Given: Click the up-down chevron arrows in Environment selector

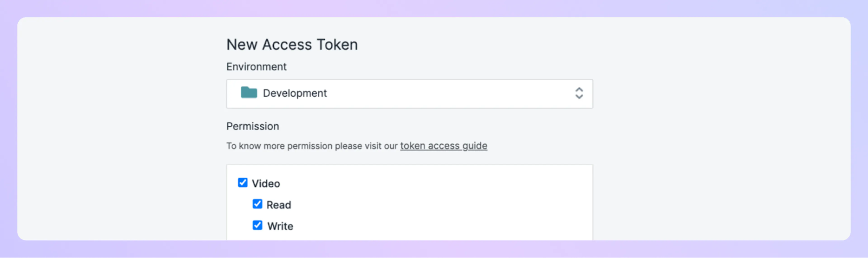Looking at the screenshot, I should (579, 93).
